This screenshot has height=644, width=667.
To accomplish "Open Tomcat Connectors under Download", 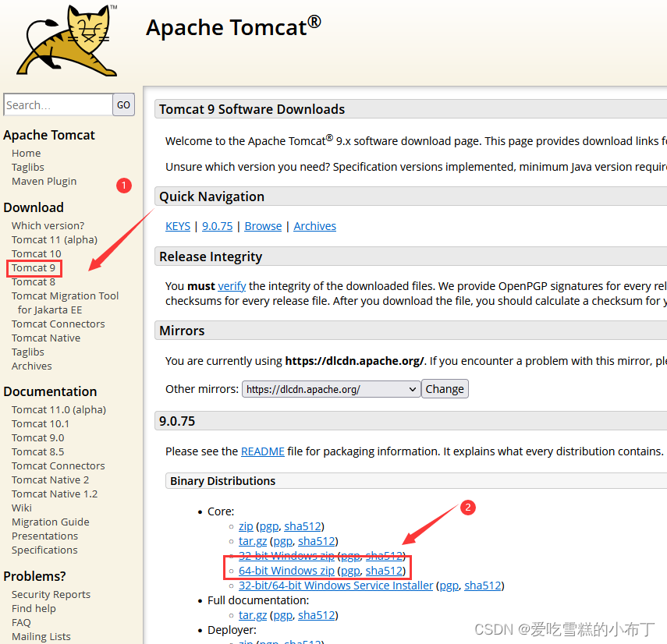I will [59, 324].
